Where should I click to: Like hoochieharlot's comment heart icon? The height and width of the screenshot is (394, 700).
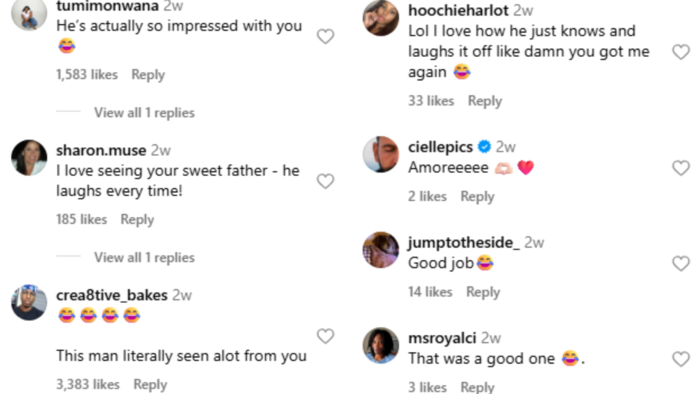coord(681,52)
